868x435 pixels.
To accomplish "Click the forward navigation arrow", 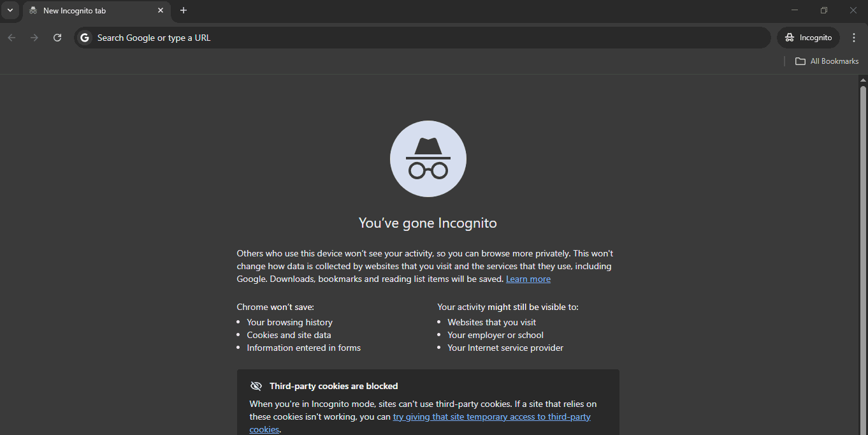I will [34, 38].
